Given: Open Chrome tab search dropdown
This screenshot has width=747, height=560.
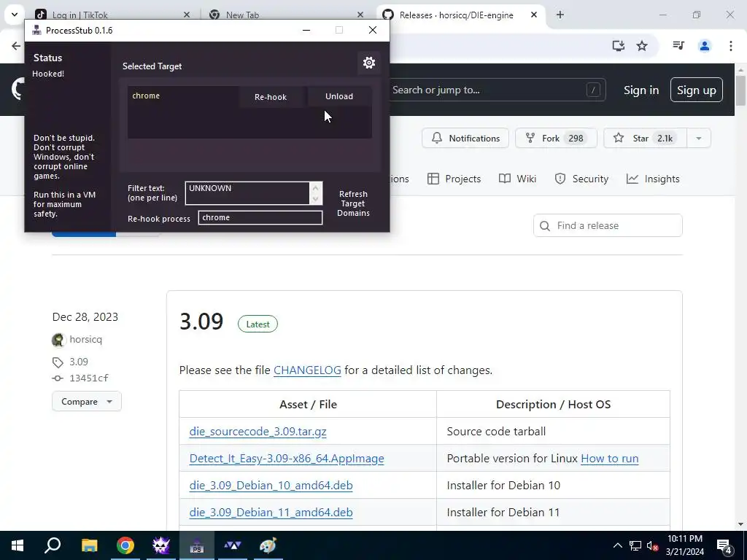Looking at the screenshot, I should click(x=15, y=15).
